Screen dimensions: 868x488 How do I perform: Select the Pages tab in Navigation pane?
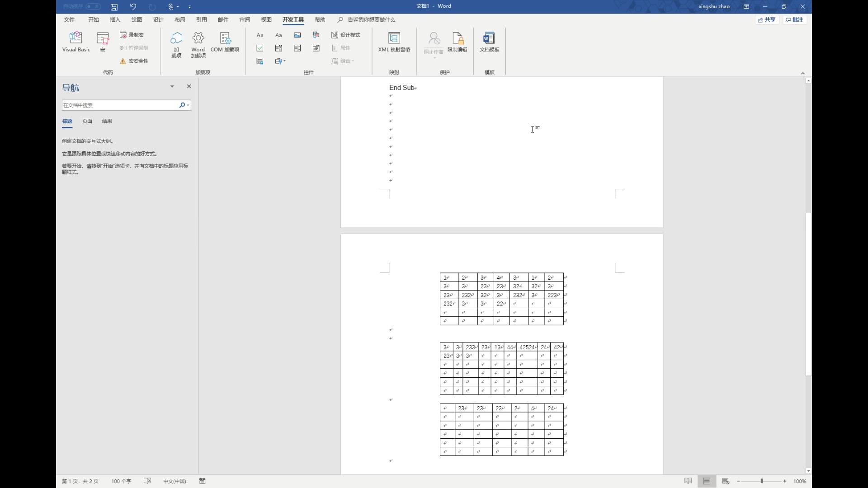(x=87, y=121)
